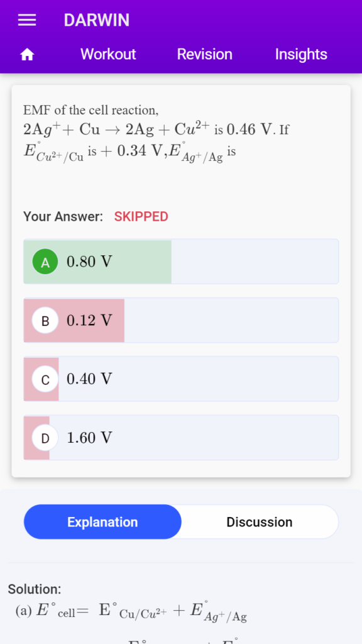The height and width of the screenshot is (644, 362).
Task: Click the green response bar for option A
Action: pyautogui.click(x=97, y=262)
